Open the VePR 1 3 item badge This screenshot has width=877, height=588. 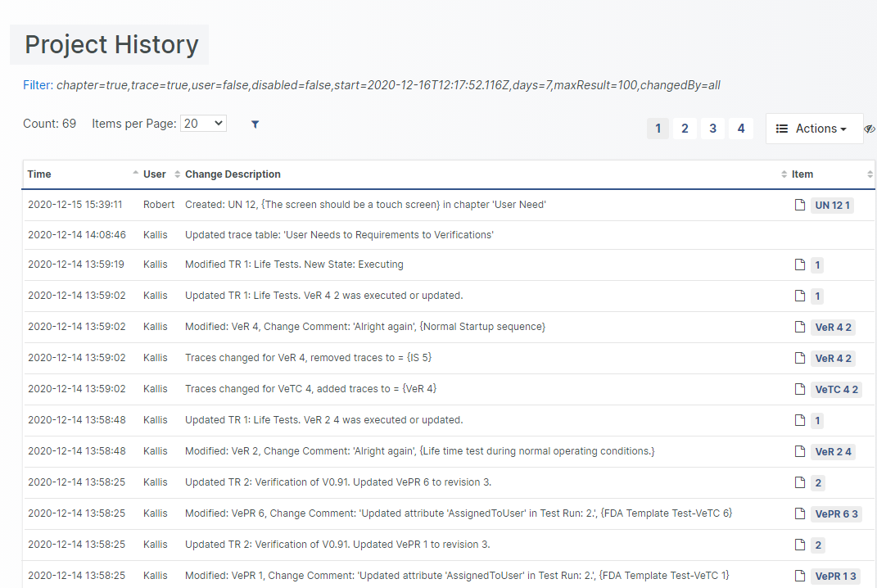pyautogui.click(x=835, y=577)
